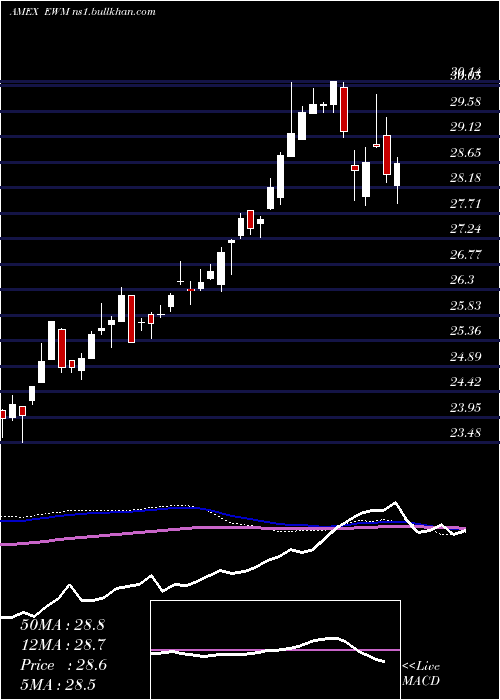
Task: Select the 24.42 price axis label
Action: click(465, 382)
